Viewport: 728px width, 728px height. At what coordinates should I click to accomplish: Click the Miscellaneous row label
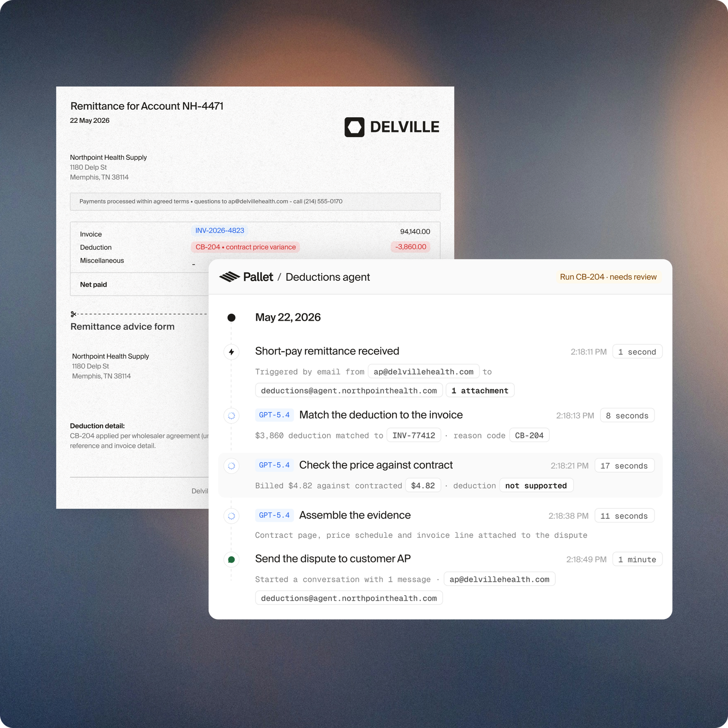tap(102, 260)
